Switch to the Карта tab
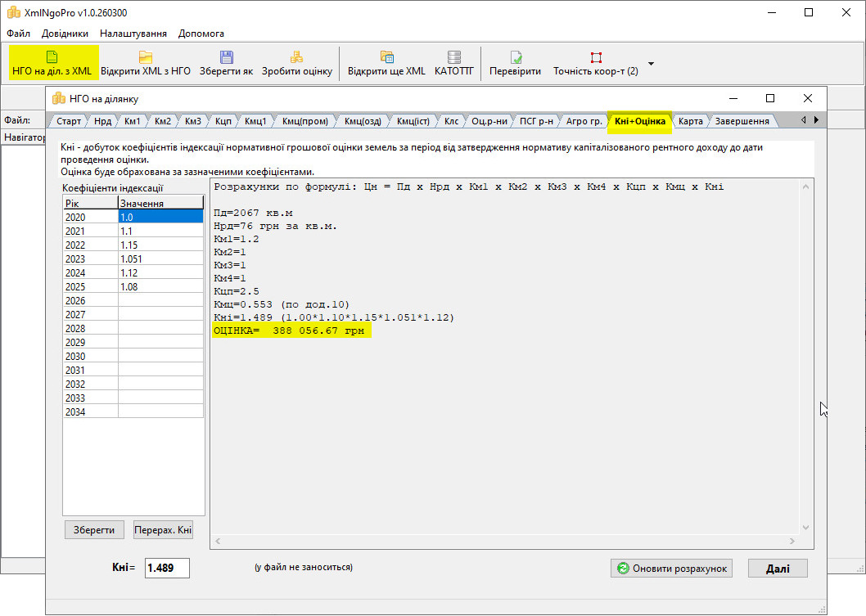 coord(690,121)
